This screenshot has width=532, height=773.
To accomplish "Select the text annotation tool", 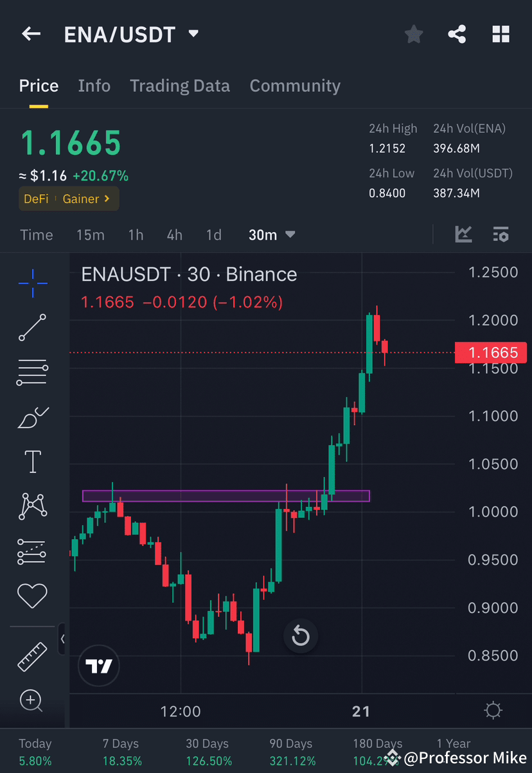I will pyautogui.click(x=32, y=461).
